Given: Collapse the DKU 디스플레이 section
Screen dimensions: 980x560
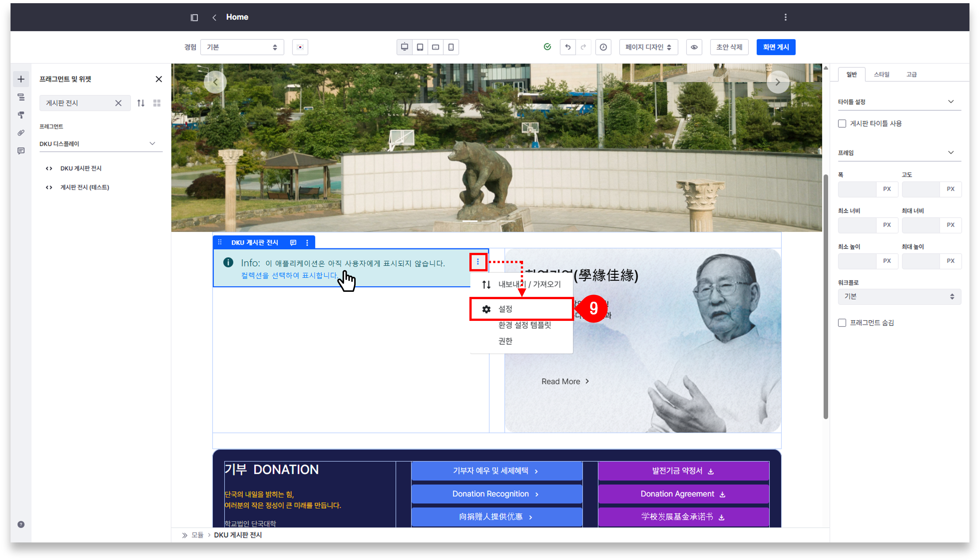Looking at the screenshot, I should [x=152, y=143].
